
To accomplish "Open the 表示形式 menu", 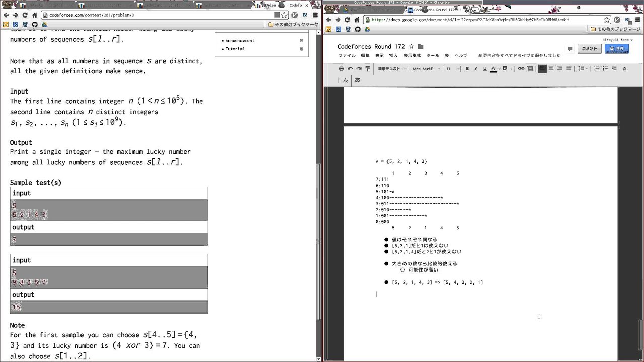I will [412, 56].
